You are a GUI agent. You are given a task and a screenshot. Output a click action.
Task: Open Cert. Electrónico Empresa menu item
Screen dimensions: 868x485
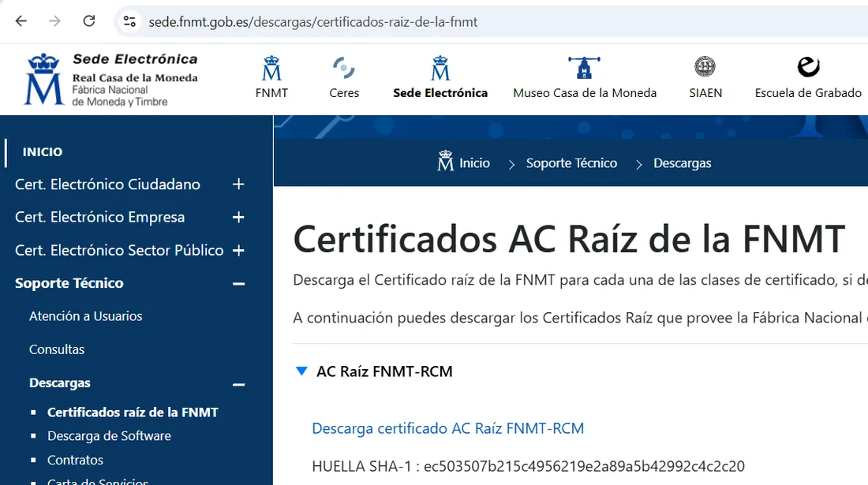[x=99, y=218]
